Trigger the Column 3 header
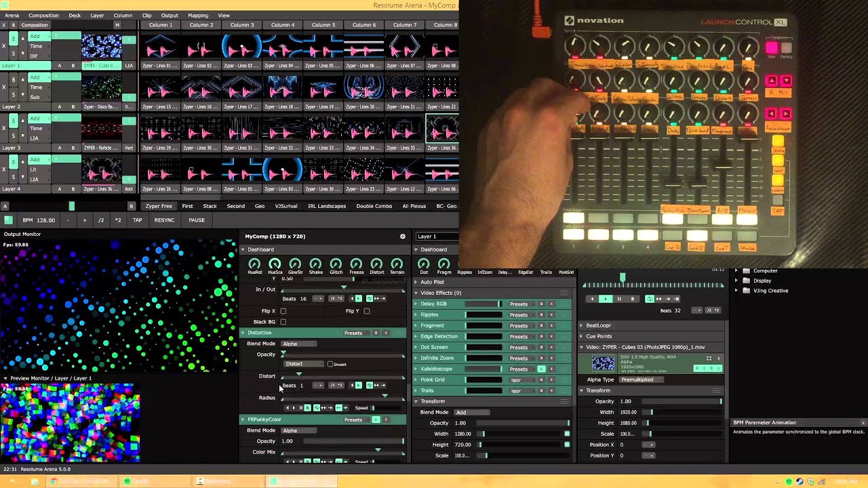The height and width of the screenshot is (488, 868). tap(242, 25)
